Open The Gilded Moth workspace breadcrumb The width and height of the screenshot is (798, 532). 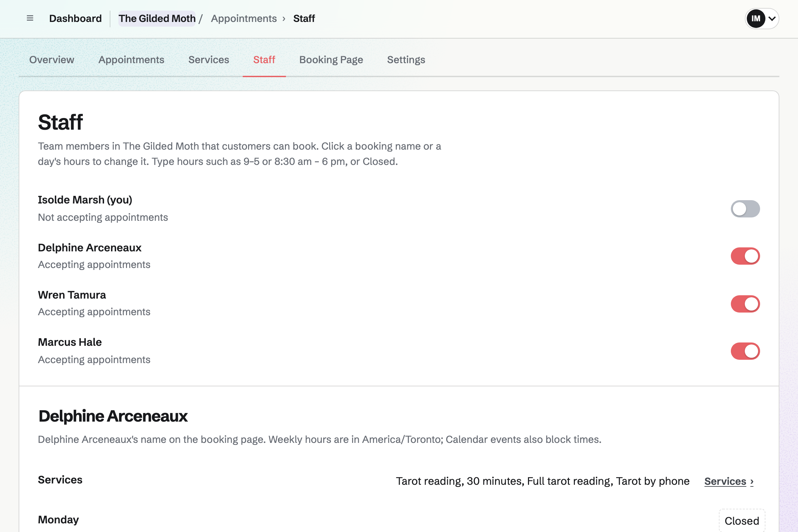[157, 18]
